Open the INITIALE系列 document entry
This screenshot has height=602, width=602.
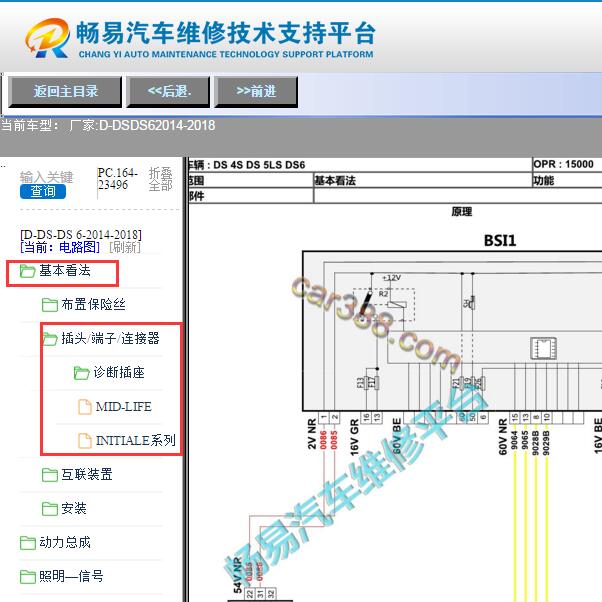pyautogui.click(x=136, y=440)
